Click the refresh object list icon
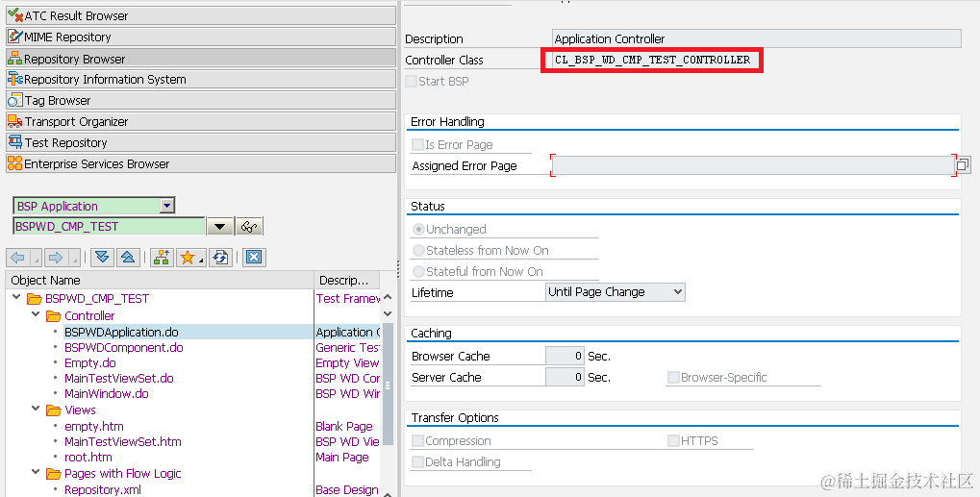This screenshot has width=980, height=497. (220, 258)
